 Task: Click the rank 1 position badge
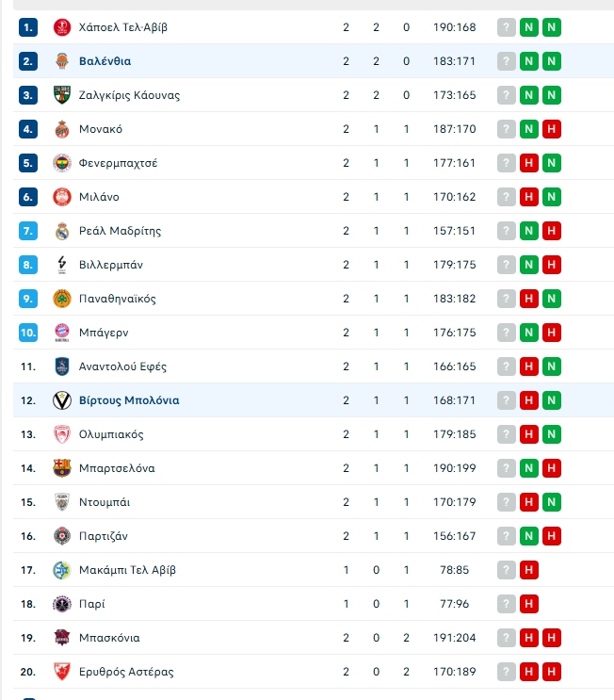coord(27,27)
